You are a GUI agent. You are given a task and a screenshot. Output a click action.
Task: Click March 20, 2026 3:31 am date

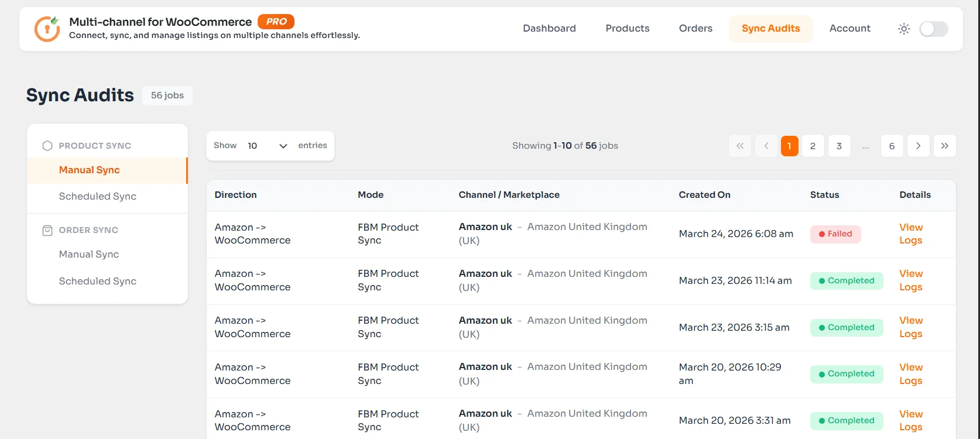[x=735, y=421]
